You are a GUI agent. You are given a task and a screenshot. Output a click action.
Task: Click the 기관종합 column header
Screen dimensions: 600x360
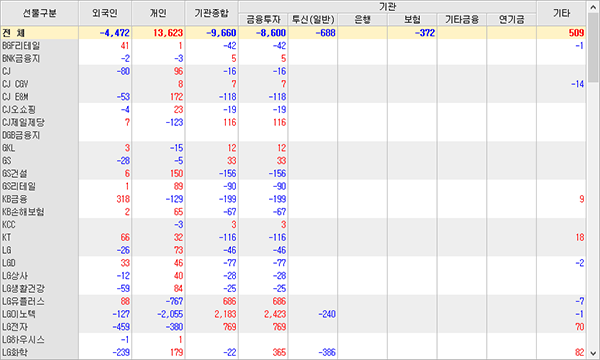(x=211, y=13)
